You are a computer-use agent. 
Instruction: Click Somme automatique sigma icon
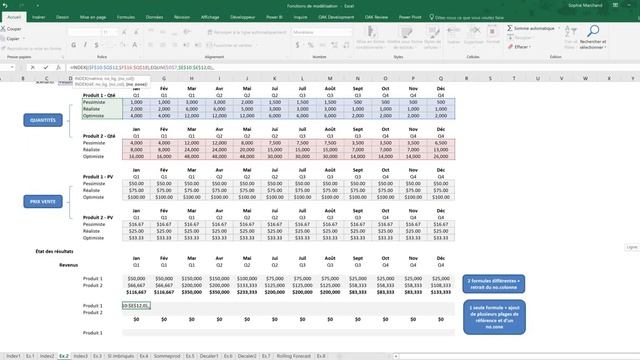510,28
